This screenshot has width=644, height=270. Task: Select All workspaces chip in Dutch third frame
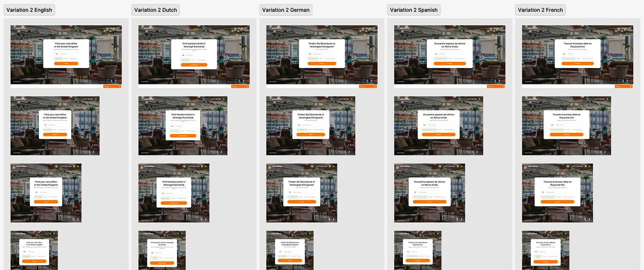165,198
